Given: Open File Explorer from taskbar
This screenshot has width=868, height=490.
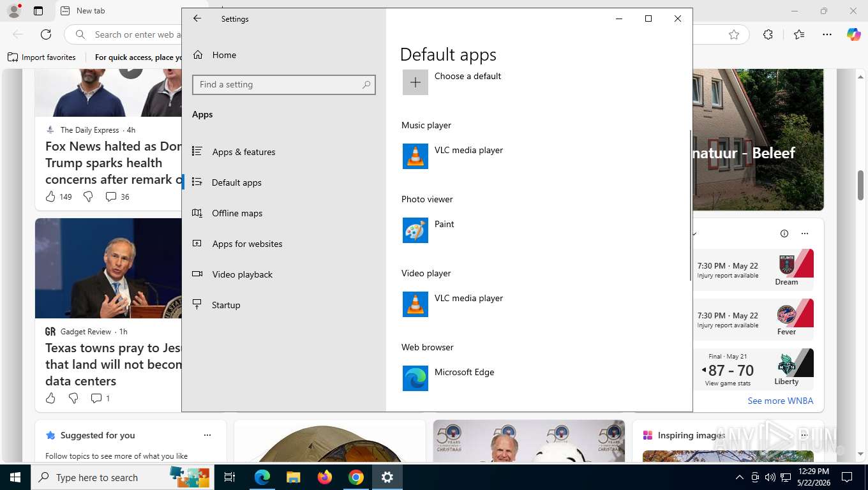Looking at the screenshot, I should [293, 477].
